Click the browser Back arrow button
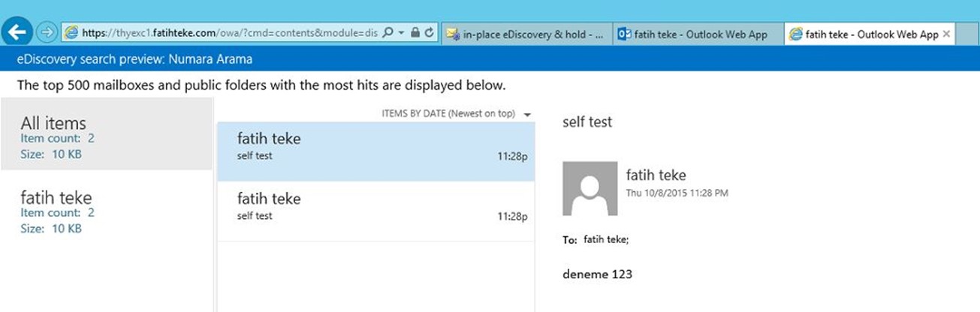This screenshot has height=312, width=980. [x=17, y=32]
